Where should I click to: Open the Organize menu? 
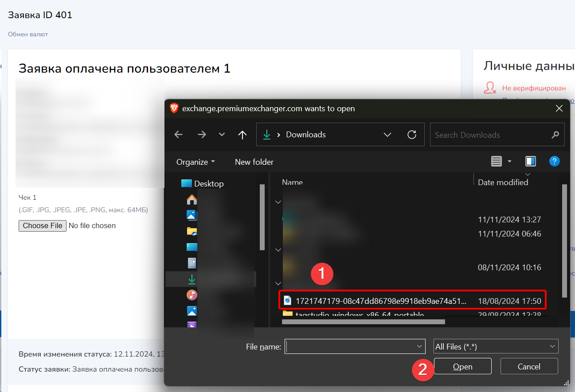196,162
